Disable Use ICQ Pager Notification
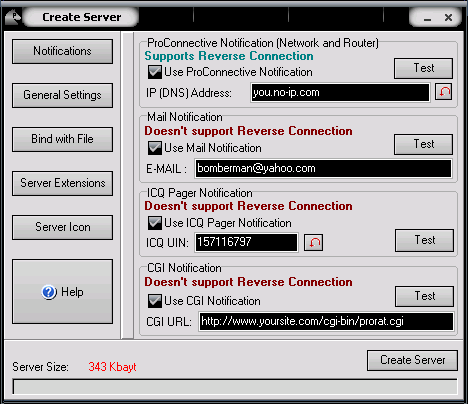This screenshot has width=468, height=404. point(155,223)
